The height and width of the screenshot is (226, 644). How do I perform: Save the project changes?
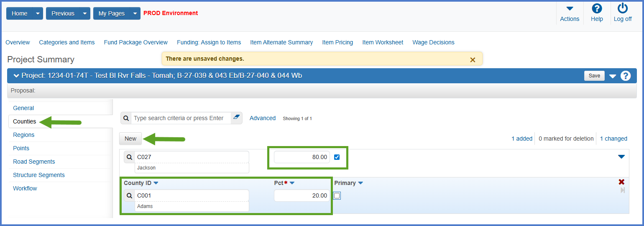594,76
